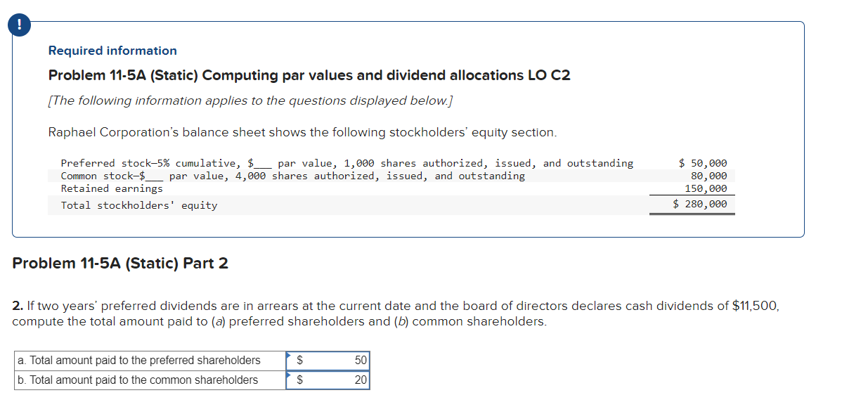Click the dollar sign in the preferred shareholders answer cell
Screen dimensions: 868x407
(299, 361)
